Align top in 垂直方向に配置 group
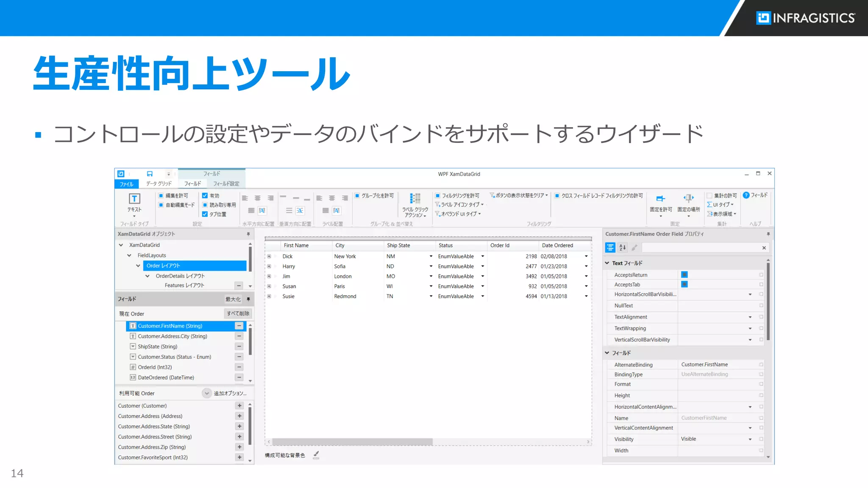Viewport: 868px width, 488px height. pos(283,197)
